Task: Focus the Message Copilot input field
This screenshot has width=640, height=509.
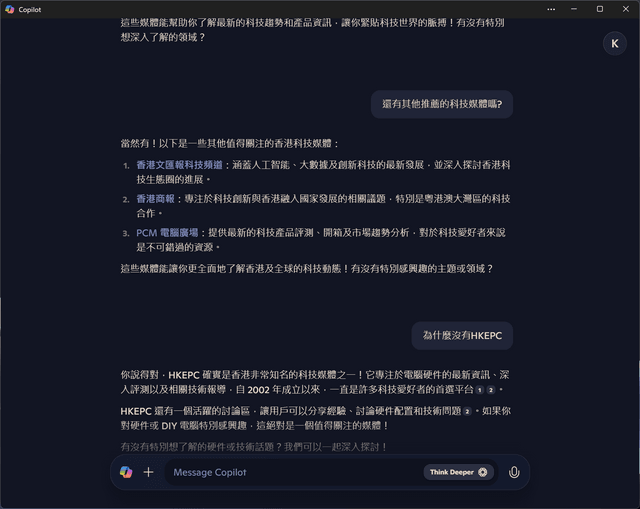Action: 296,472
